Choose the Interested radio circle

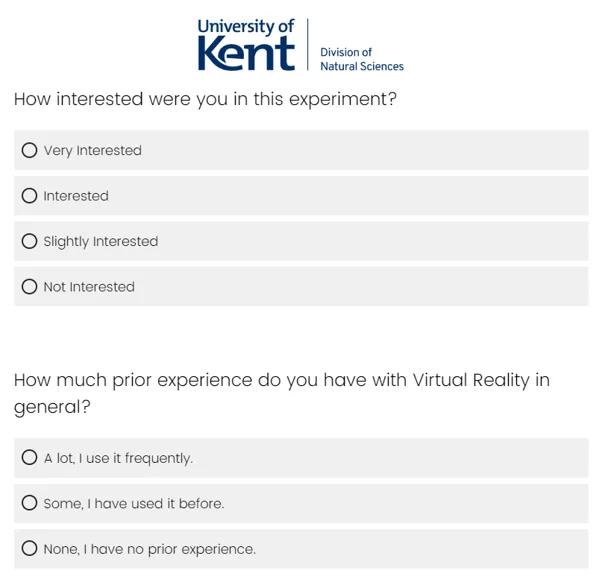(30, 196)
